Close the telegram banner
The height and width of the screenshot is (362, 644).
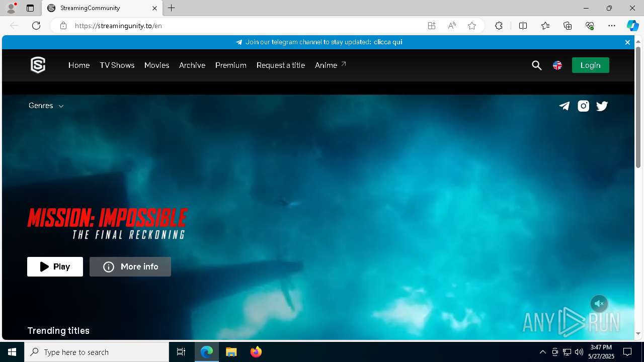pos(627,42)
